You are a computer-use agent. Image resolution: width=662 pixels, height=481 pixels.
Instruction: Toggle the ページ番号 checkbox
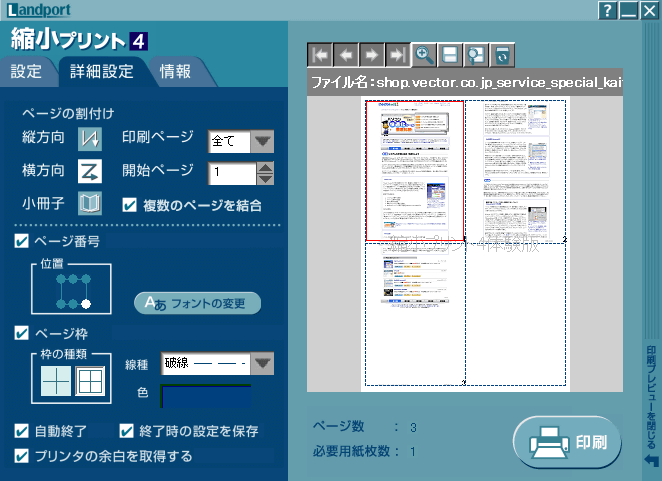22,241
